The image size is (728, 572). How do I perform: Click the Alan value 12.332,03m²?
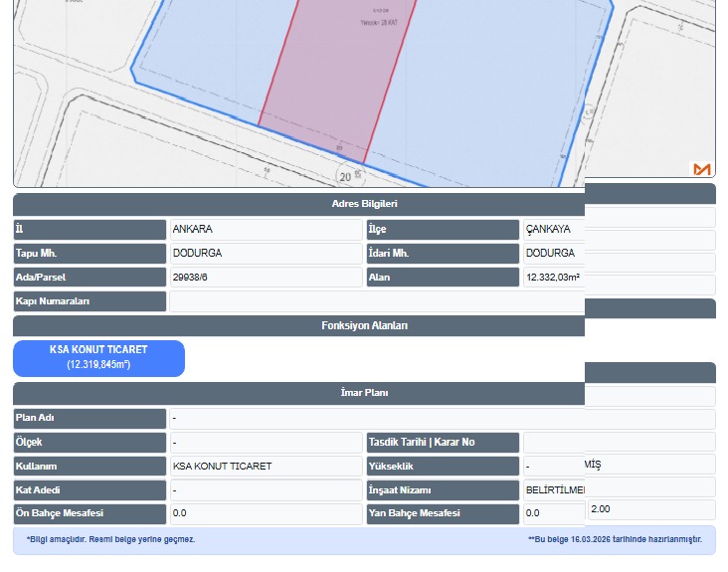553,278
